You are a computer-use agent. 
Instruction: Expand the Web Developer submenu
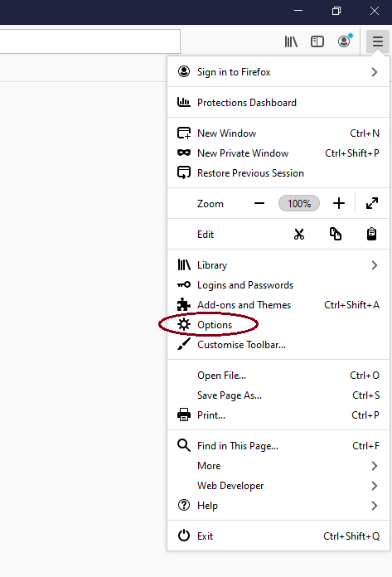coord(278,486)
